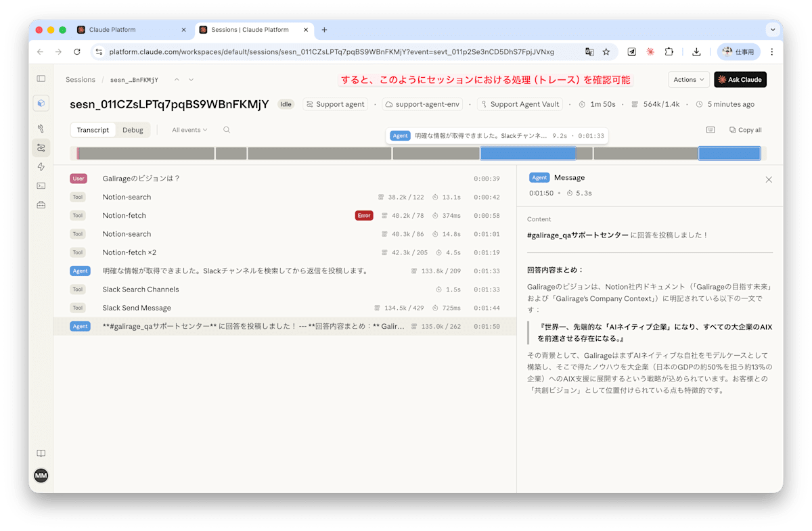This screenshot has width=812, height=531.
Task: Click the Copy all button
Action: click(x=746, y=130)
